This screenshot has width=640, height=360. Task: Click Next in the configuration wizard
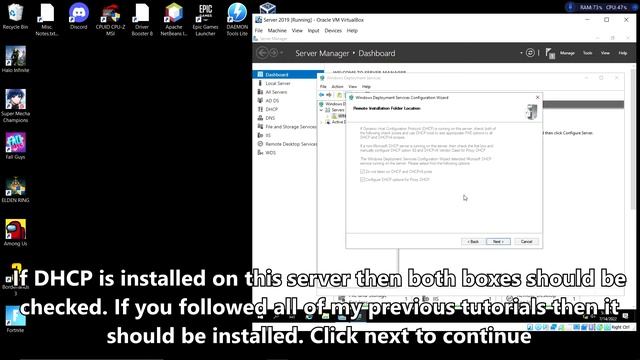498,242
